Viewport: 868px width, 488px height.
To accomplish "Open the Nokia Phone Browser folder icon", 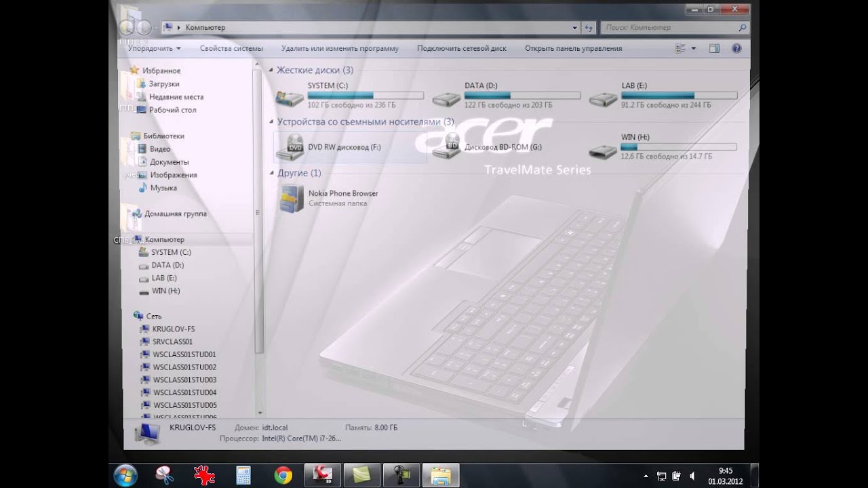I will pos(291,198).
